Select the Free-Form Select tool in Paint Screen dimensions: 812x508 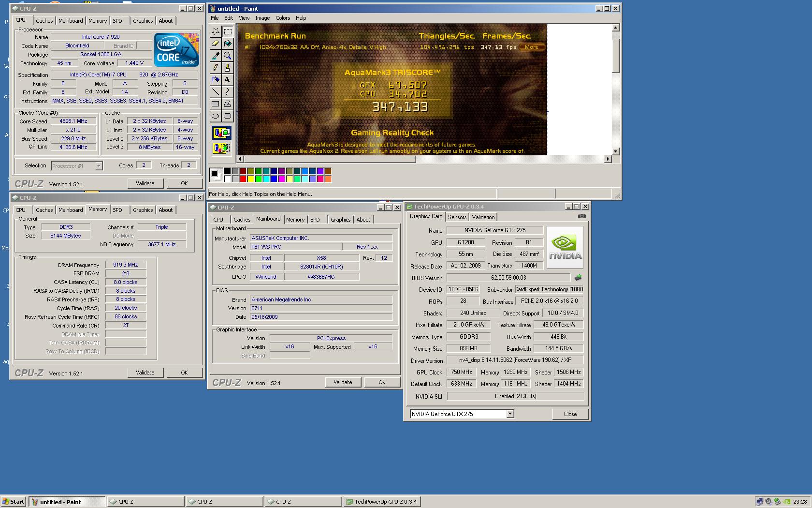pyautogui.click(x=216, y=31)
